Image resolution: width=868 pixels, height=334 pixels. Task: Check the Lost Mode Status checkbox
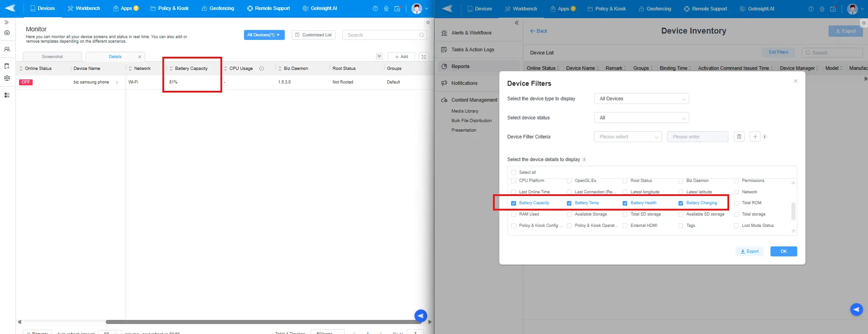click(x=736, y=226)
